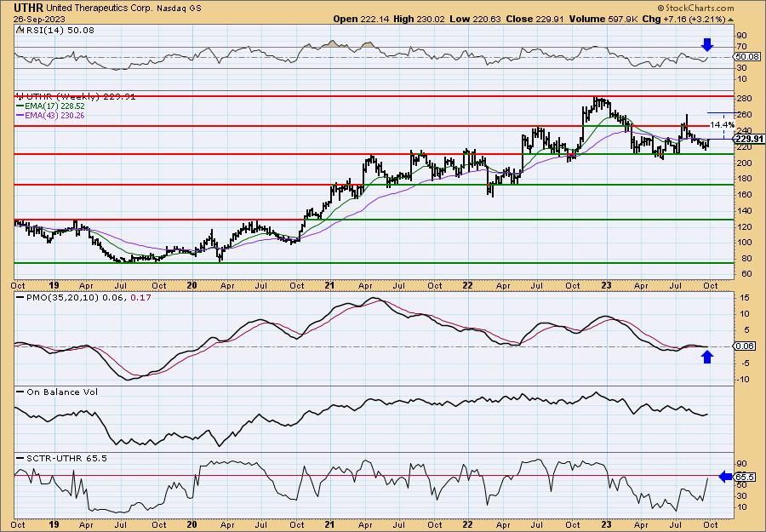The height and width of the screenshot is (532, 766).
Task: Click the RSI legend line icon
Action: [20, 30]
